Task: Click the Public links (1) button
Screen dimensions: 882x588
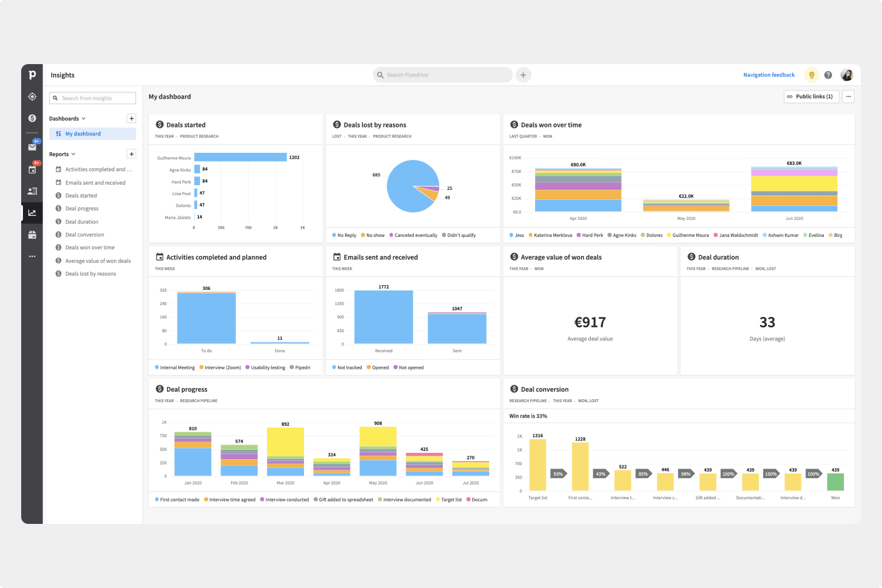Action: tap(811, 96)
